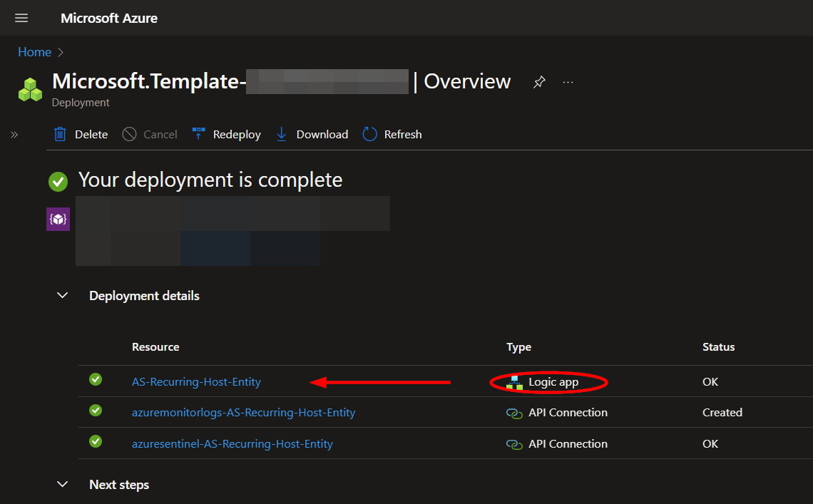Click the Redeploy icon
The image size is (813, 504).
coord(198,134)
